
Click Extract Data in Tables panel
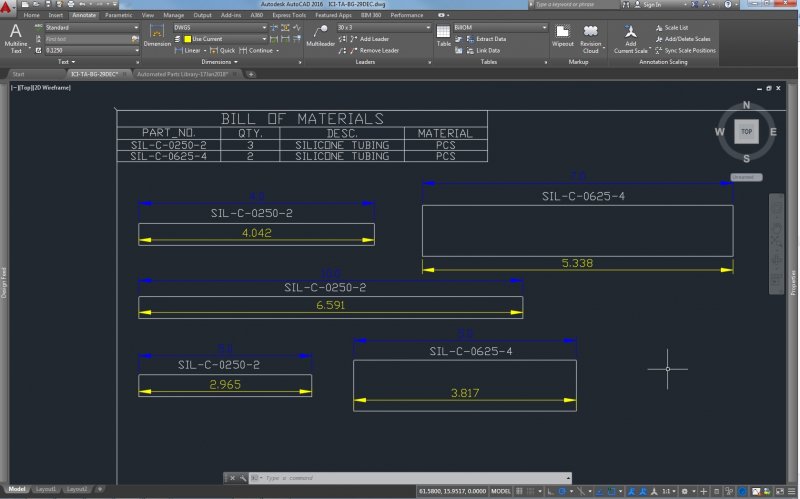[x=490, y=39]
